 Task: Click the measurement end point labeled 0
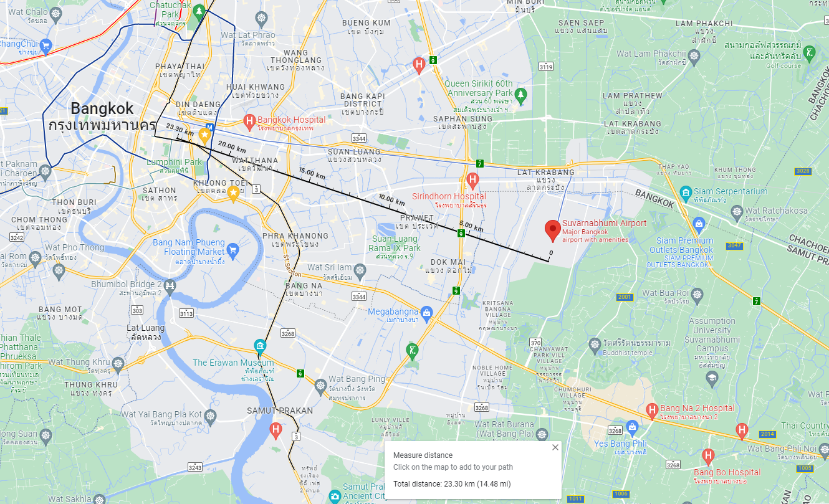tap(549, 260)
